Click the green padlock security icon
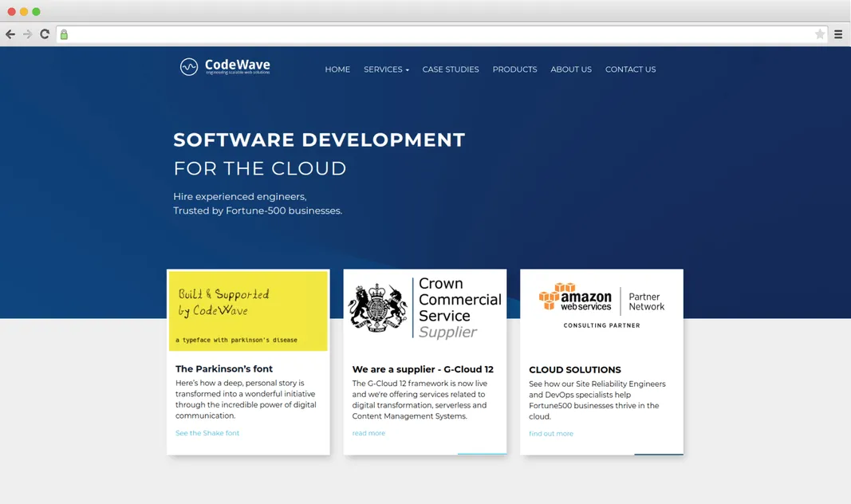 point(64,35)
